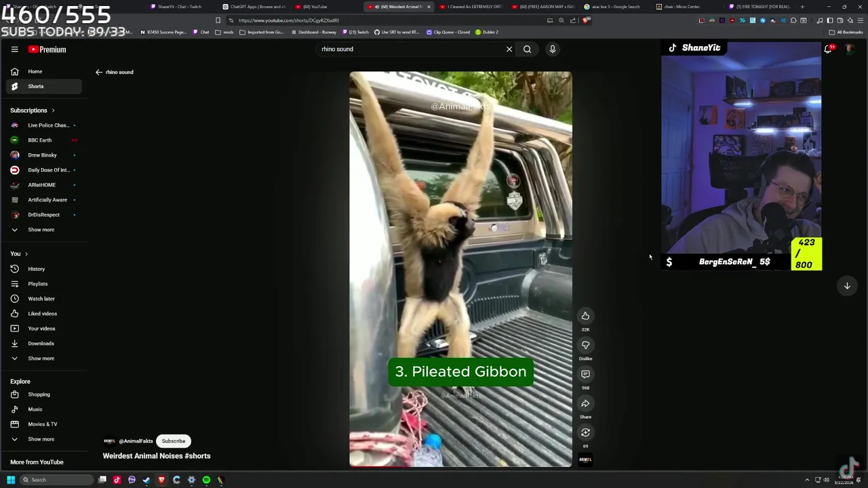
Task: Start voice search with the microphone
Action: coord(553,49)
